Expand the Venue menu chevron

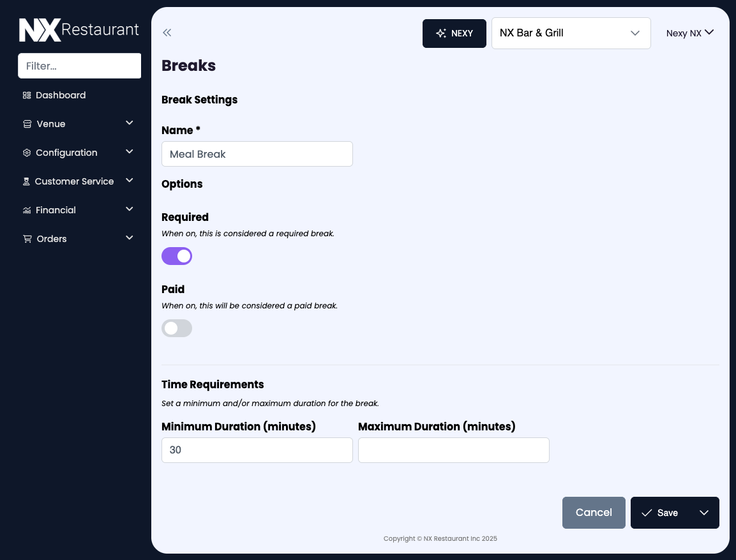point(130,123)
